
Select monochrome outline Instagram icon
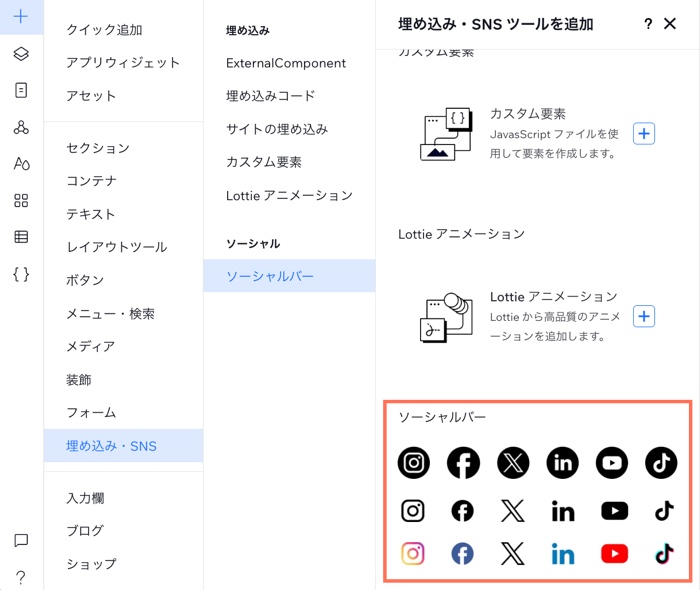(413, 511)
